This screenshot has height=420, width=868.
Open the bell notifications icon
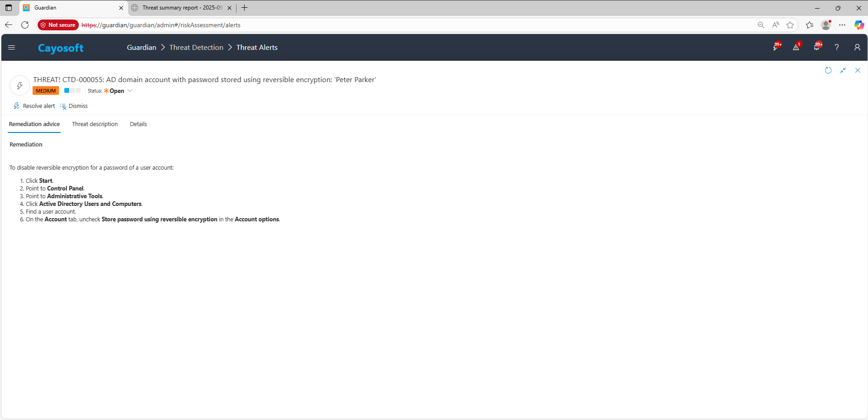816,47
